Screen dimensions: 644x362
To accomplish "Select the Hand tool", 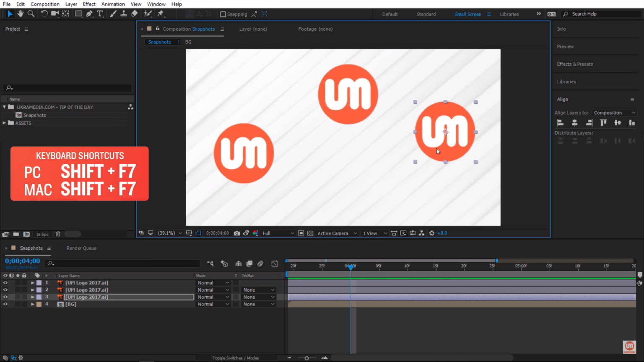I will click(21, 14).
